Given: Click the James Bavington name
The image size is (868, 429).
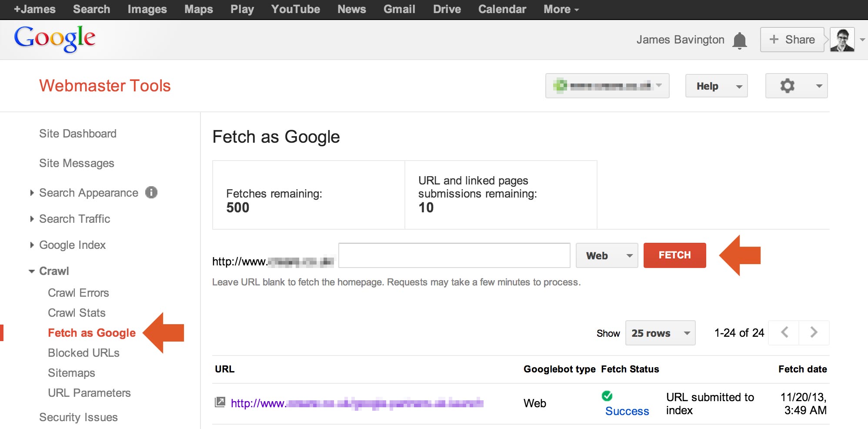Looking at the screenshot, I should [680, 40].
